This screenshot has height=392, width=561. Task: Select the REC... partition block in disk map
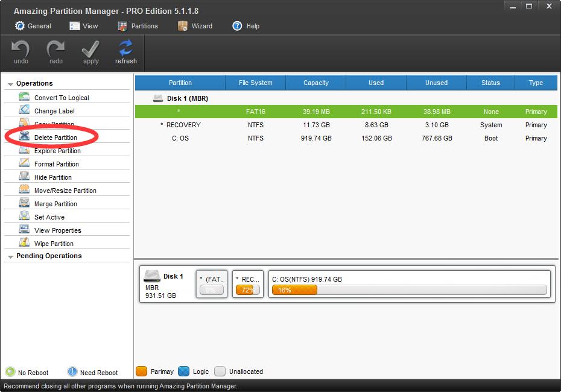click(x=247, y=284)
